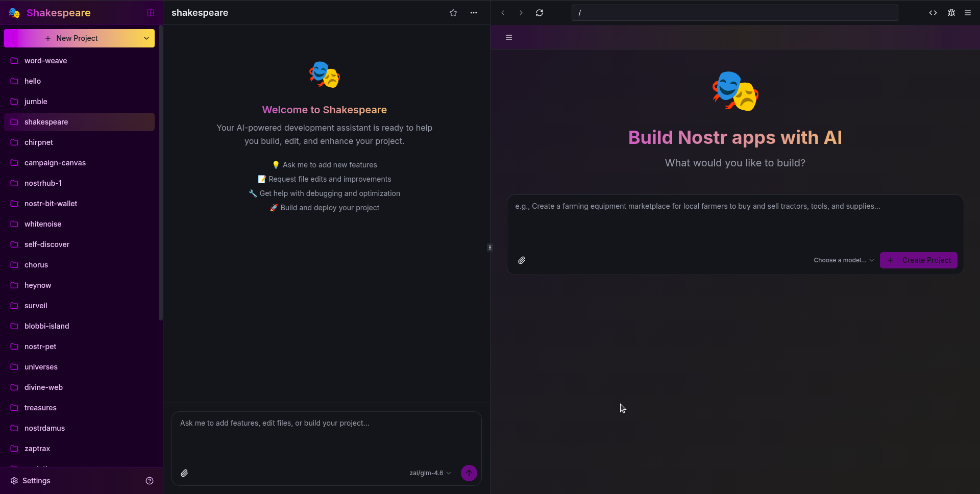
Task: Select the nostr-bit-wallet project
Action: [51, 204]
